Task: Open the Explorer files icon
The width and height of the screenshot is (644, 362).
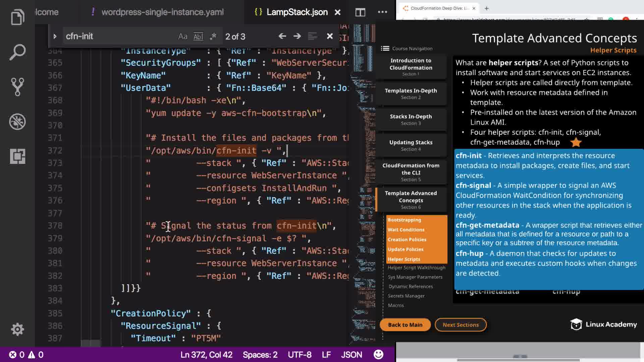Action: [x=17, y=17]
